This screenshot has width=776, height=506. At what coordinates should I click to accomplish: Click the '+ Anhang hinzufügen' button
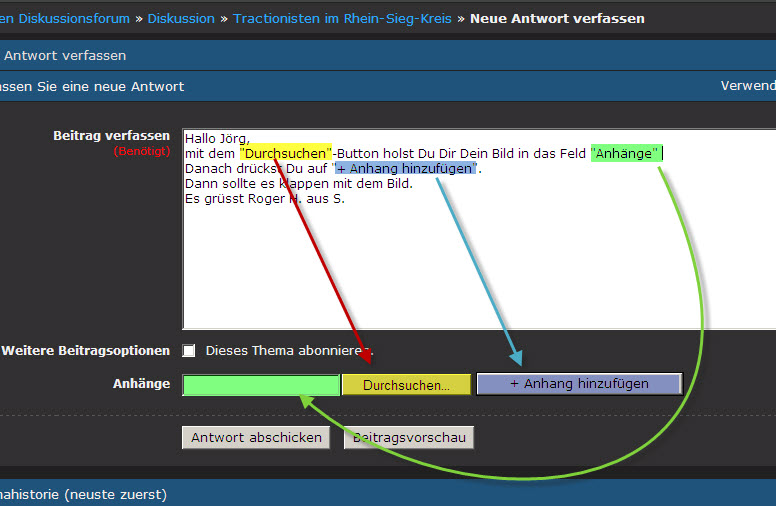pyautogui.click(x=579, y=384)
